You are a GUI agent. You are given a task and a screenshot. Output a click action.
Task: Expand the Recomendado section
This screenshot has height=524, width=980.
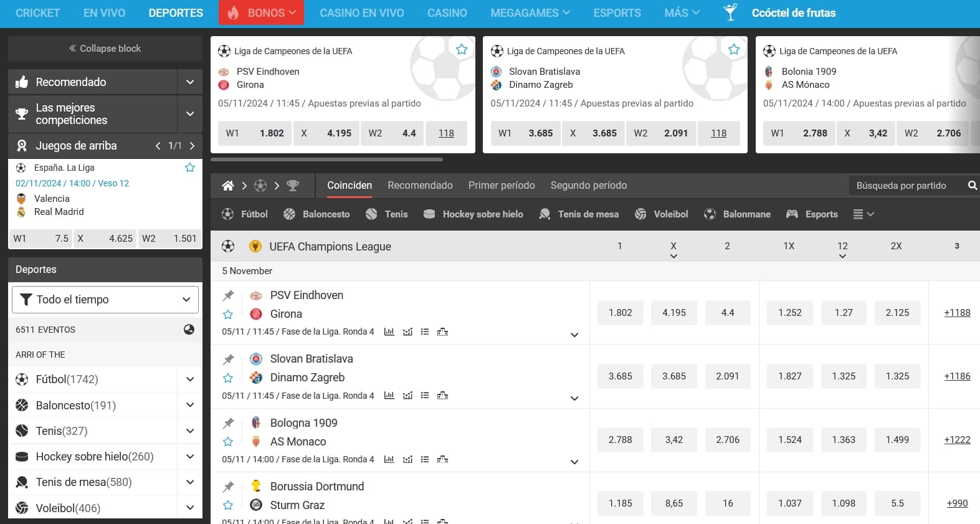190,82
